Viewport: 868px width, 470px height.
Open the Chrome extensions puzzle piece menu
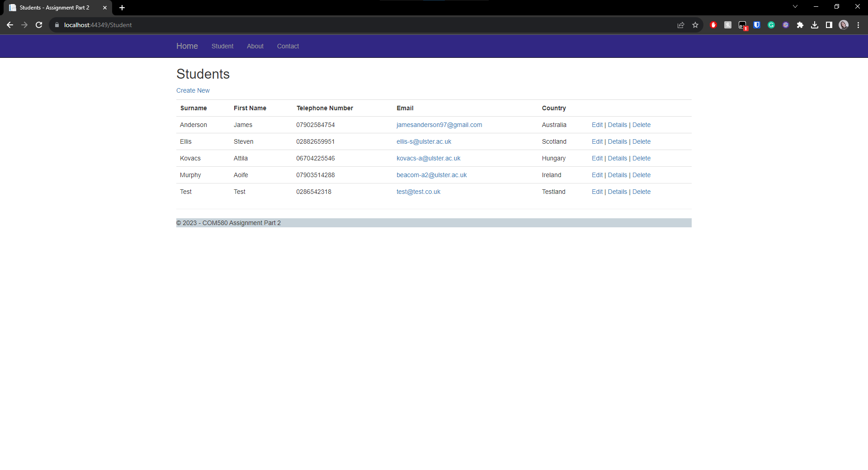(801, 25)
